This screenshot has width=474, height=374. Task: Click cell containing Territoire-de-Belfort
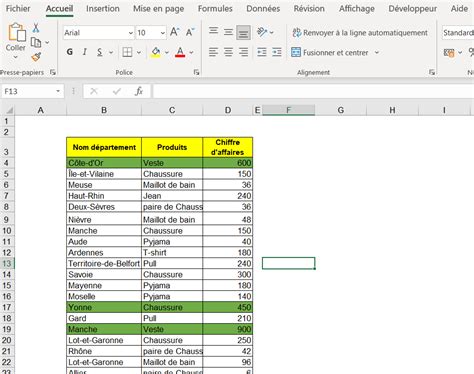tap(104, 263)
